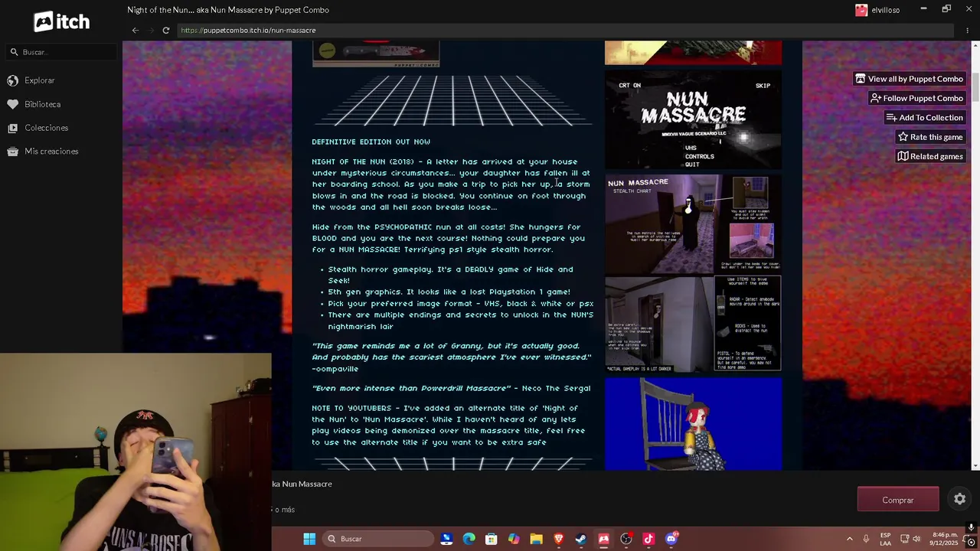Click Rate this game button
This screenshot has width=980, height=551.
coord(930,137)
